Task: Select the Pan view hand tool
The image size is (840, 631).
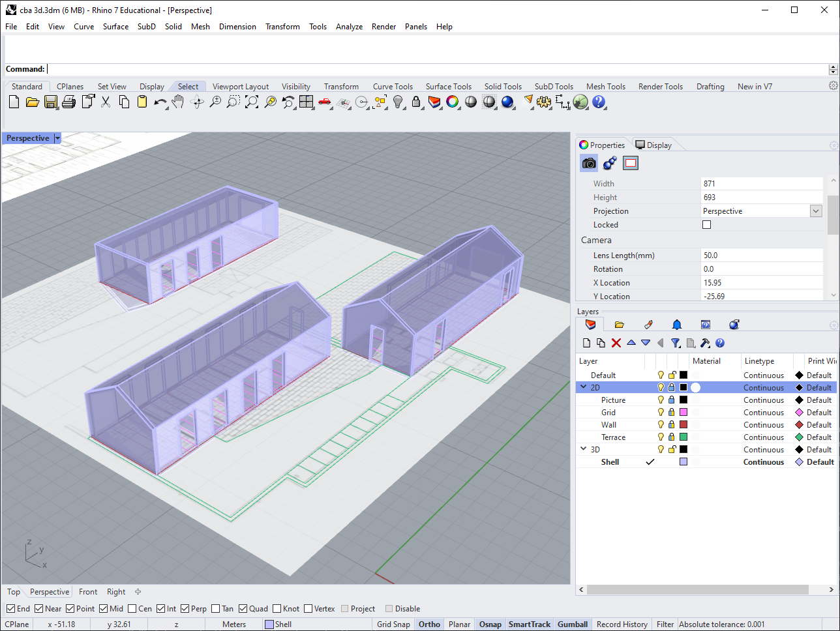Action: (178, 102)
